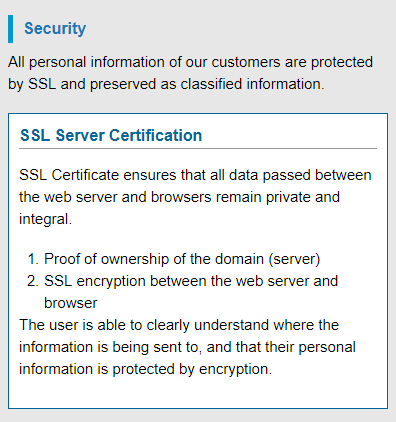Click the divider line under SSL Server Certification
The height and width of the screenshot is (422, 396).
click(198, 148)
